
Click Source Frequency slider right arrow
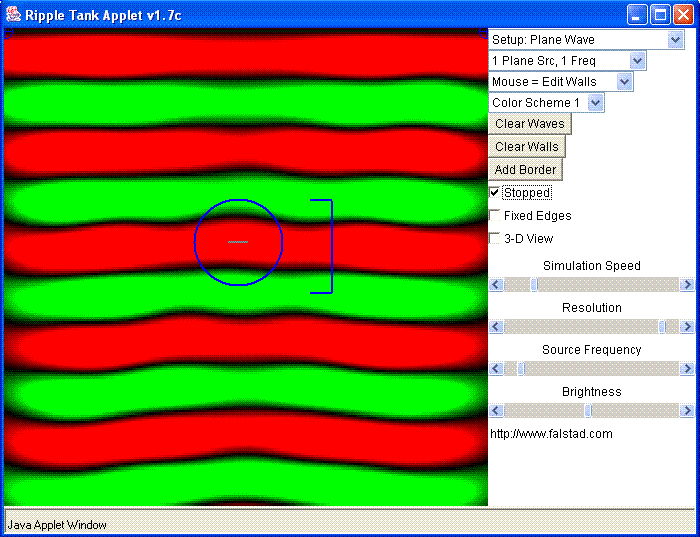click(x=687, y=369)
